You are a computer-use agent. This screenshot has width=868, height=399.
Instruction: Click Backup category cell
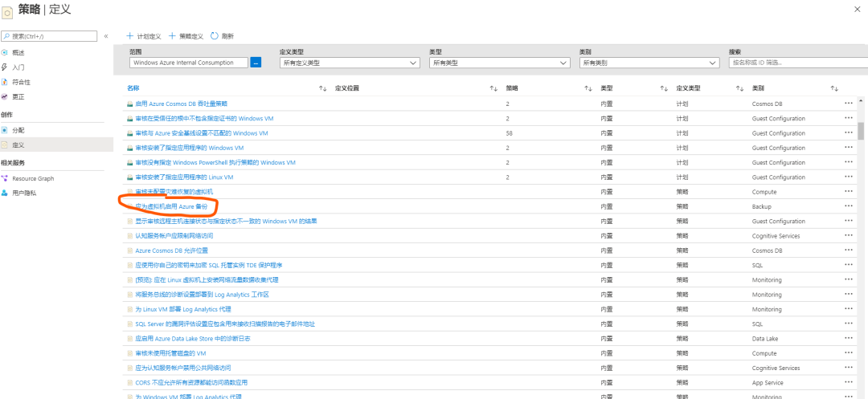[762, 206]
